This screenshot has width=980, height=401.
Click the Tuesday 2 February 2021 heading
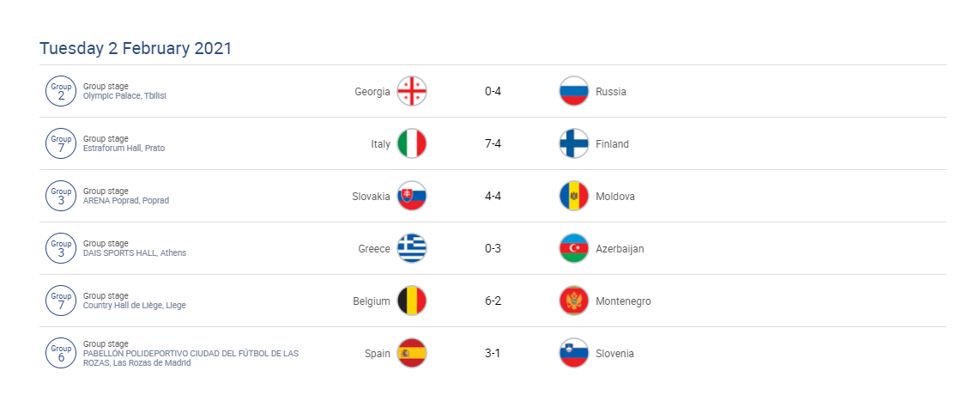136,48
